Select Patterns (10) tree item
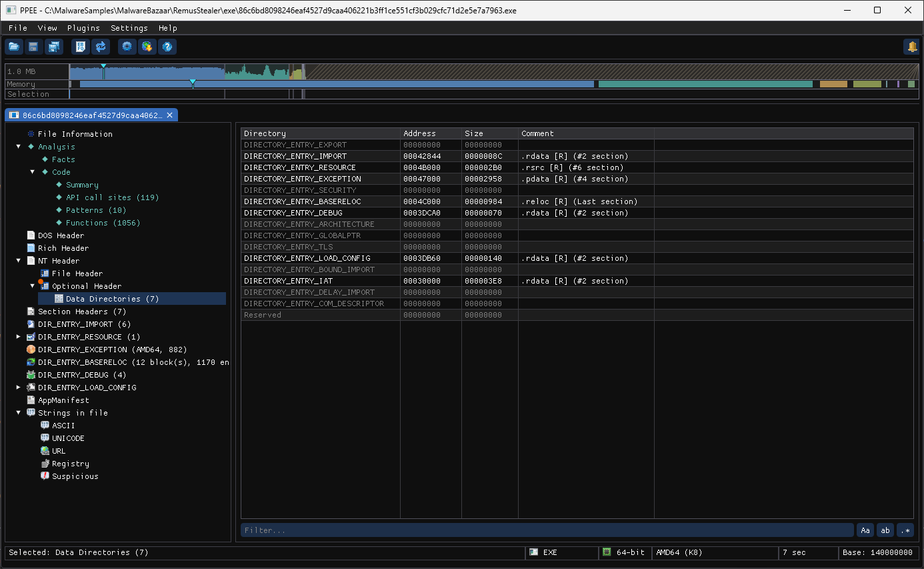The image size is (924, 569). coord(96,210)
